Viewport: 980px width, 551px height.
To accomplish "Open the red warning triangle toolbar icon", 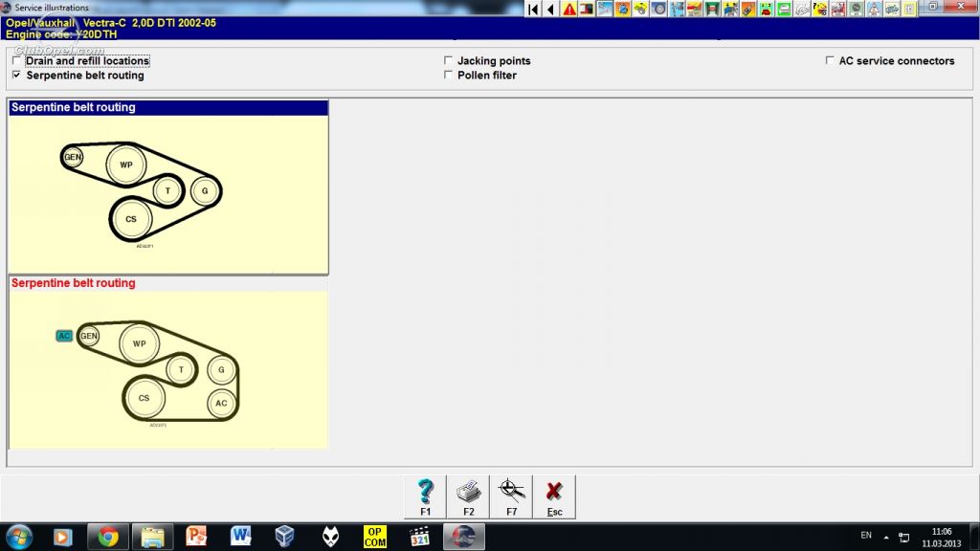I will pyautogui.click(x=568, y=9).
